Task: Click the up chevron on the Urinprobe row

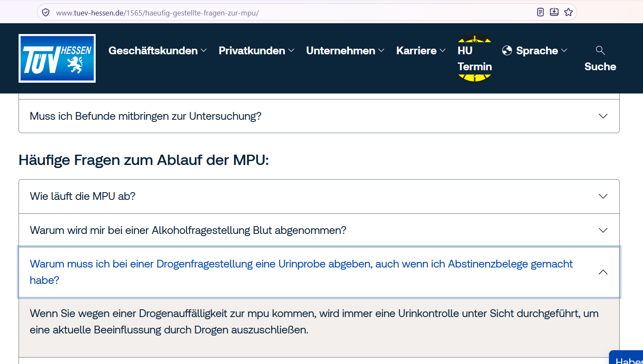Action: point(603,272)
